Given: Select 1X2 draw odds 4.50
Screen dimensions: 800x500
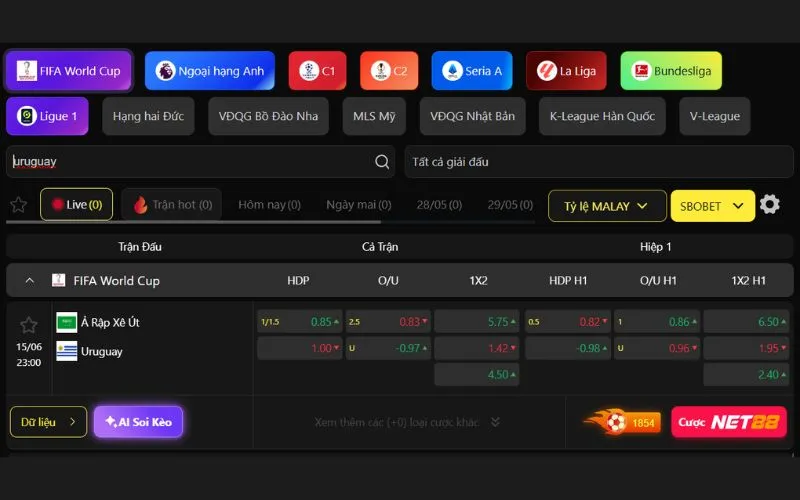Looking at the screenshot, I should click(x=477, y=375).
